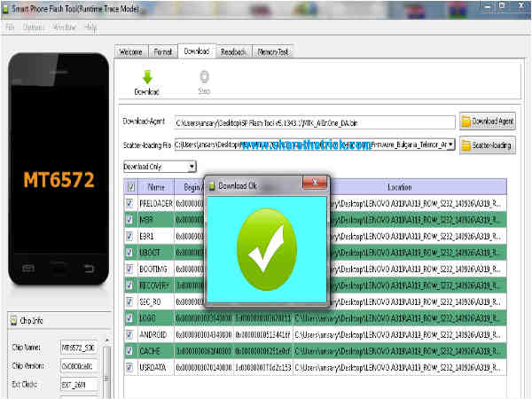
Task: Expand the Download Only mode dropdown
Action: click(192, 167)
